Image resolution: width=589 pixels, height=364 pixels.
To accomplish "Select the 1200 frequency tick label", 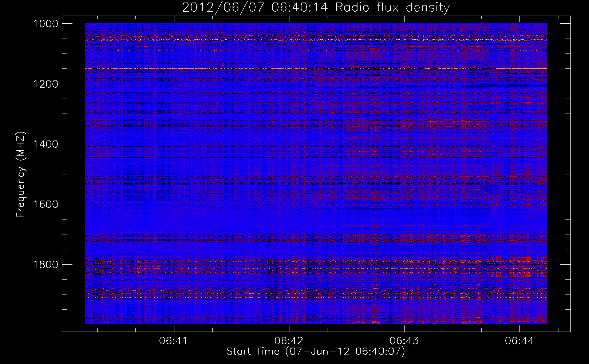I will tap(46, 84).
